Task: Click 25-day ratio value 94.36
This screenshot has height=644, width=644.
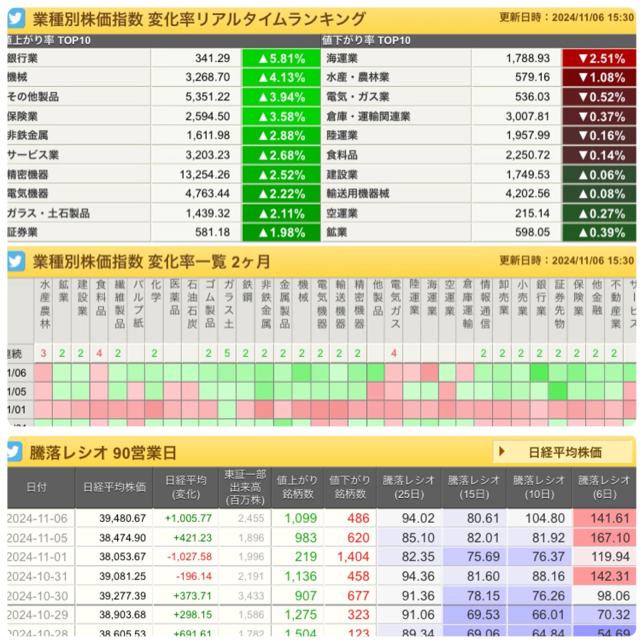Action: [x=418, y=576]
